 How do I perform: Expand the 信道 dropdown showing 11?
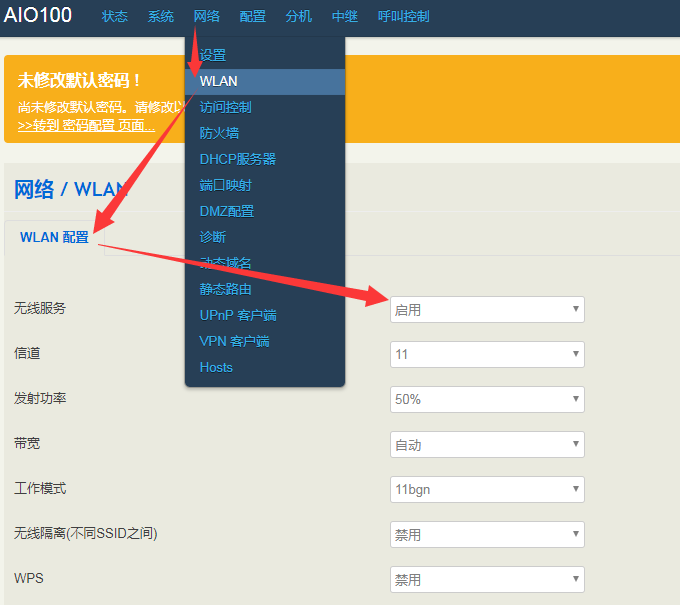click(x=487, y=355)
